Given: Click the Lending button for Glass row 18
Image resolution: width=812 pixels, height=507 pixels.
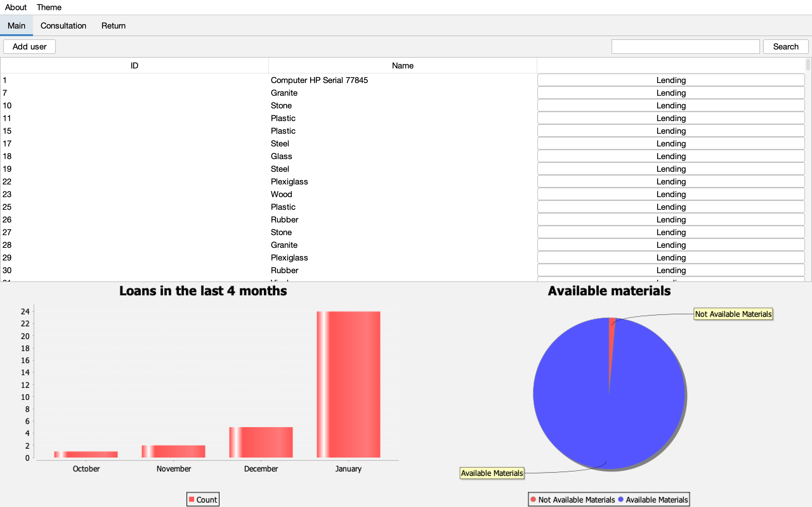Looking at the screenshot, I should pos(672,156).
